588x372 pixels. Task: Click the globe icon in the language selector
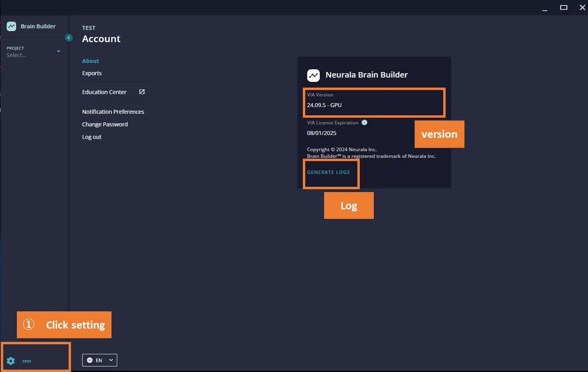[x=90, y=360]
